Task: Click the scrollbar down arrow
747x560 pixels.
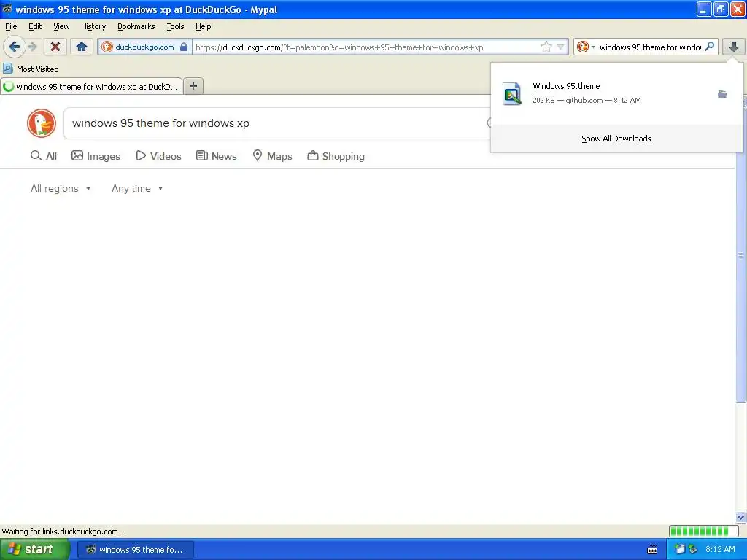Action: tap(741, 517)
